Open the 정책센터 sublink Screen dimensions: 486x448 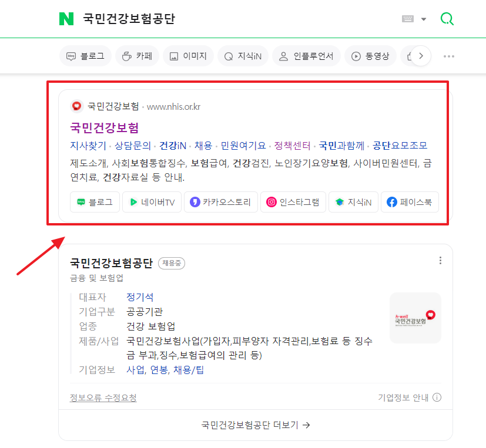tap(292, 146)
